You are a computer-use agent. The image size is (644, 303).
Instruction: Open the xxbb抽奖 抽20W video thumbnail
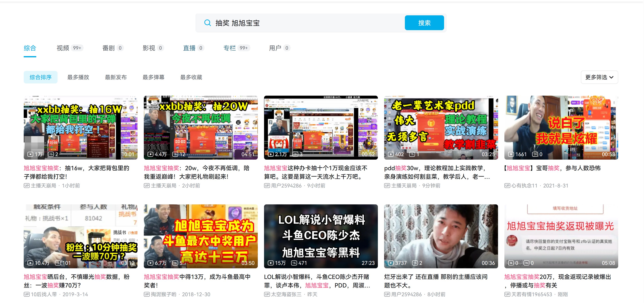pyautogui.click(x=201, y=128)
